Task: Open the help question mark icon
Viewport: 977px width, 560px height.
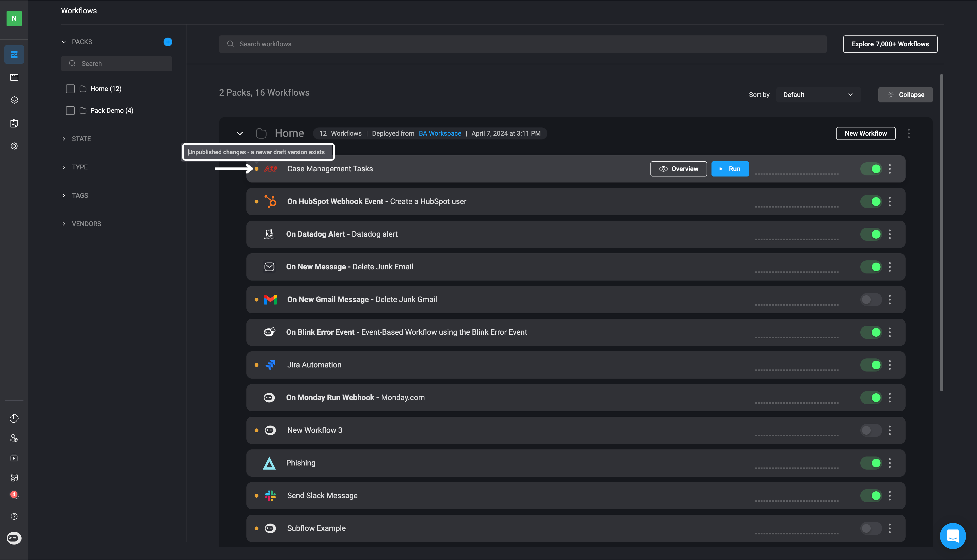Action: pyautogui.click(x=14, y=516)
